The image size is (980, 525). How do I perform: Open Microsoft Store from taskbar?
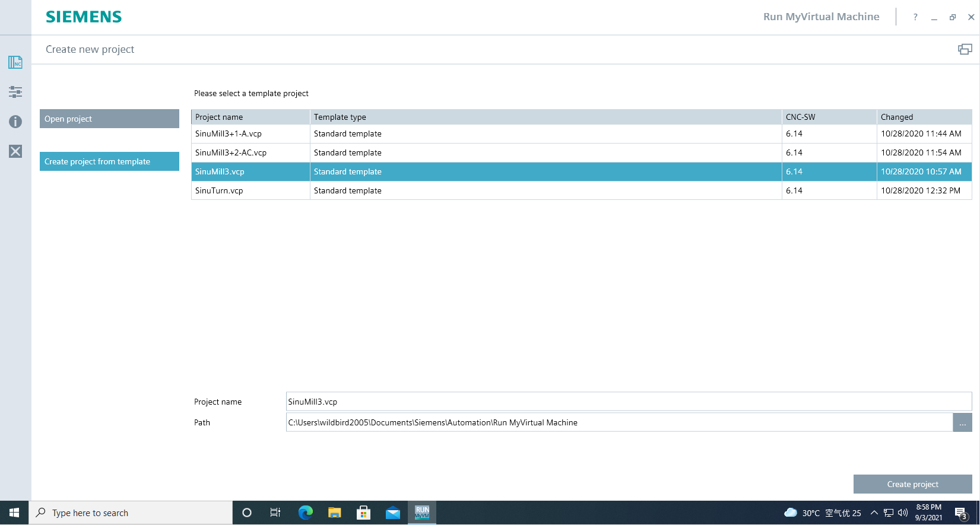click(363, 513)
